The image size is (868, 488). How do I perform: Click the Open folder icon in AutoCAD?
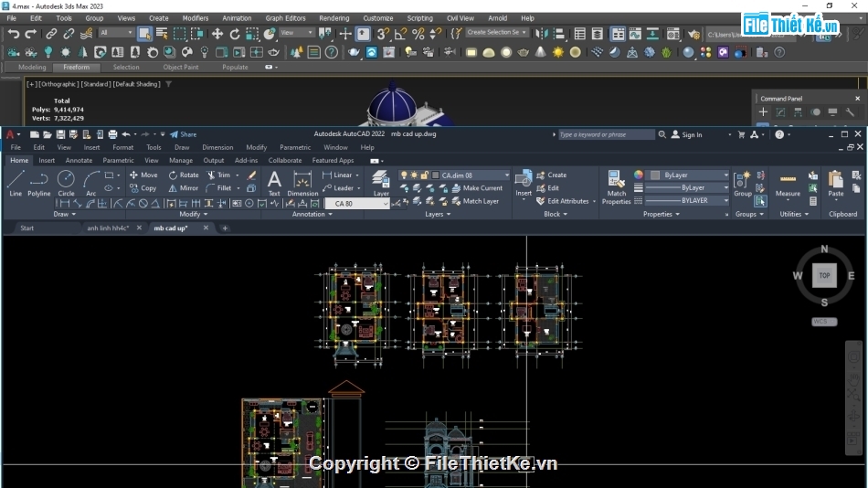click(48, 134)
